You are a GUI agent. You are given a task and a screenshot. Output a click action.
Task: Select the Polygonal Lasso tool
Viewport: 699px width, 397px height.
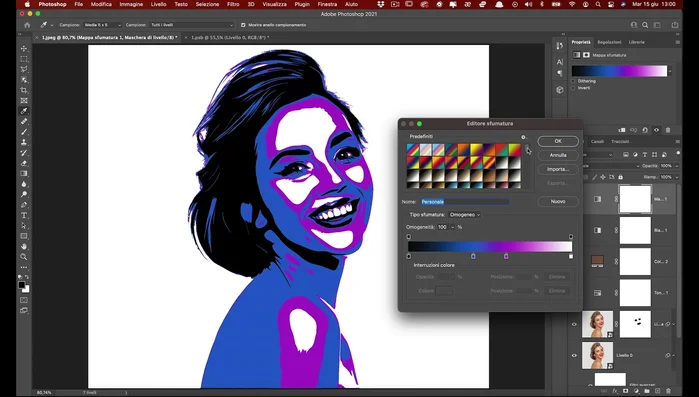pyautogui.click(x=24, y=69)
